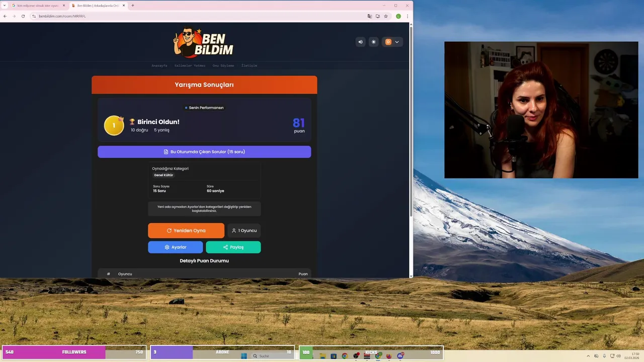This screenshot has width=644, height=362.
Task: Bookmark this page with star icon
Action: tap(386, 16)
